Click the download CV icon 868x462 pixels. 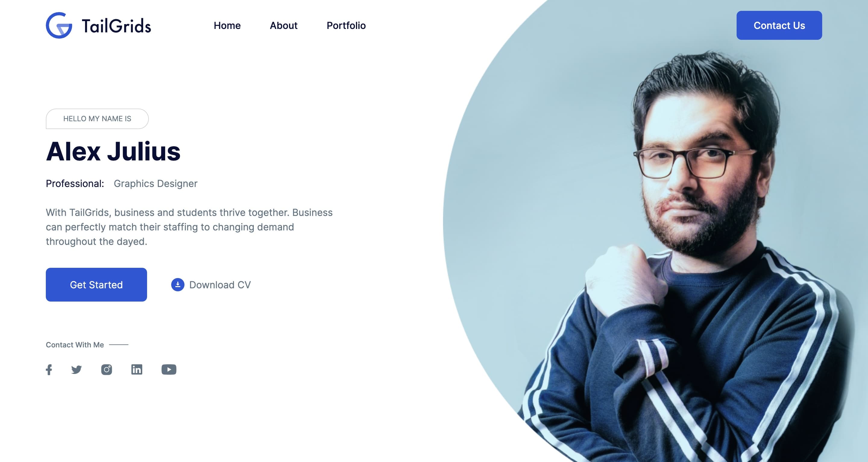click(x=178, y=284)
